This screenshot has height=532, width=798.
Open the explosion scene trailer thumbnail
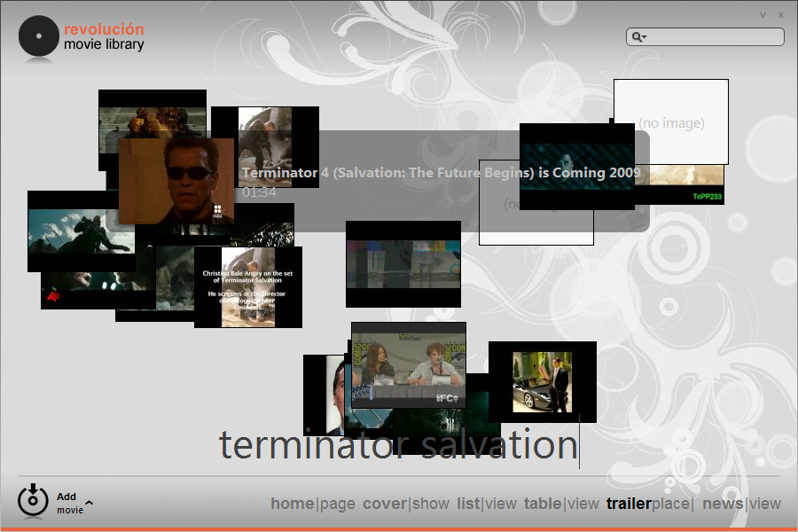tap(153, 114)
